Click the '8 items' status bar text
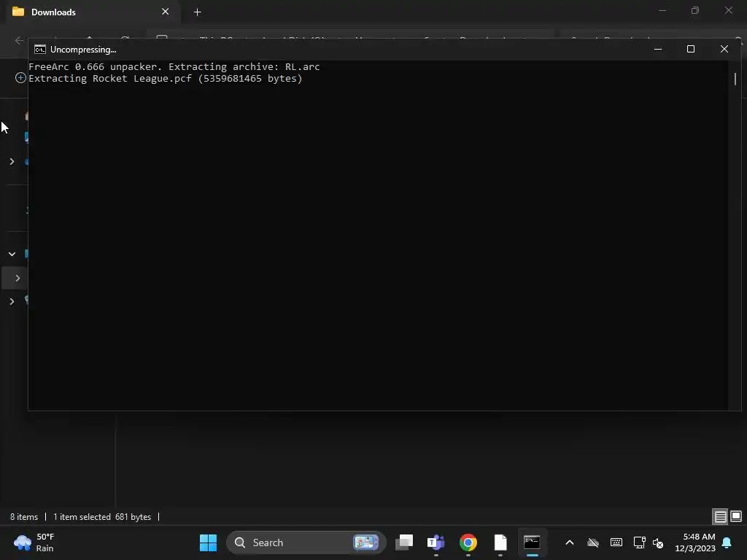Screen dimensions: 747x560 [x=24, y=517]
